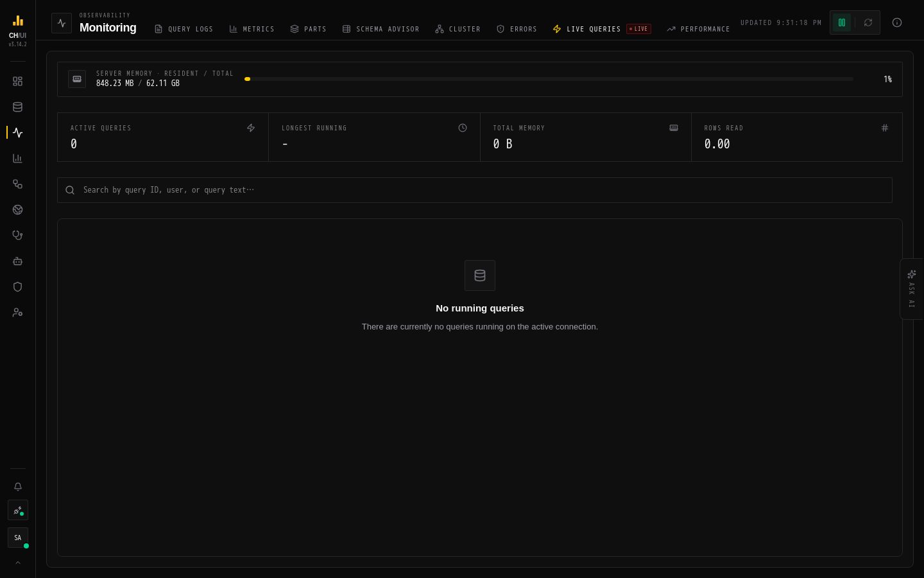The image size is (924, 578).
Task: Click the manual refresh icon
Action: coord(868,22)
